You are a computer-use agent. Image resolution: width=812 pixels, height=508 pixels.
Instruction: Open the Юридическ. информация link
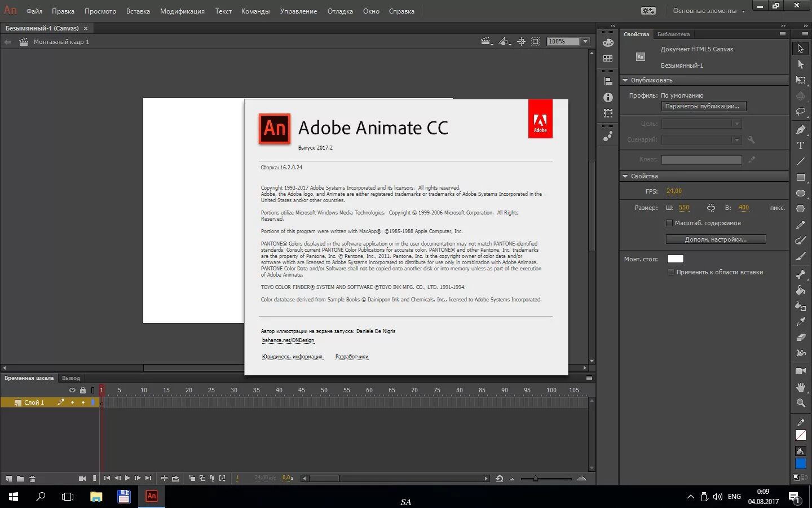click(292, 357)
